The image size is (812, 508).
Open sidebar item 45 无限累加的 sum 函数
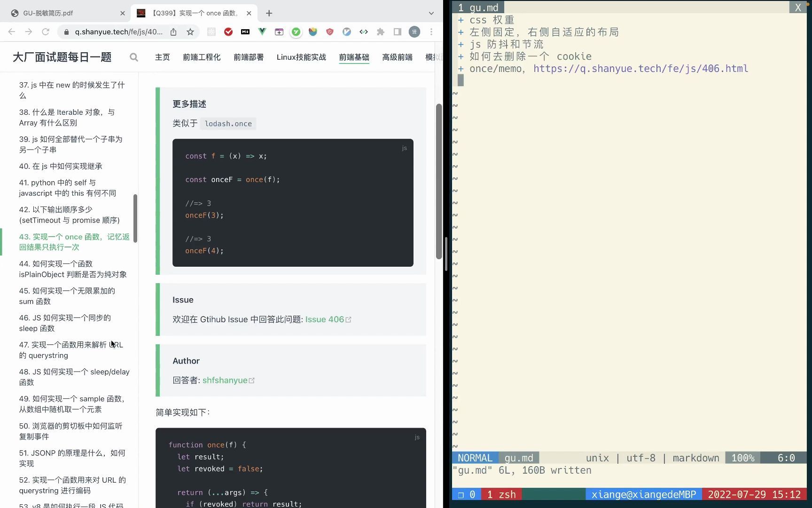point(67,296)
